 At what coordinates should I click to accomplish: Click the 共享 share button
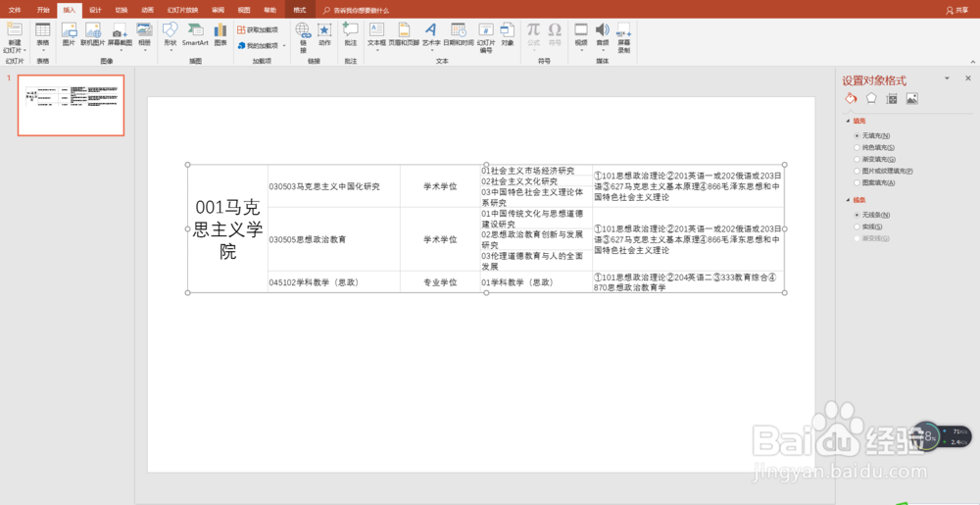coord(957,11)
